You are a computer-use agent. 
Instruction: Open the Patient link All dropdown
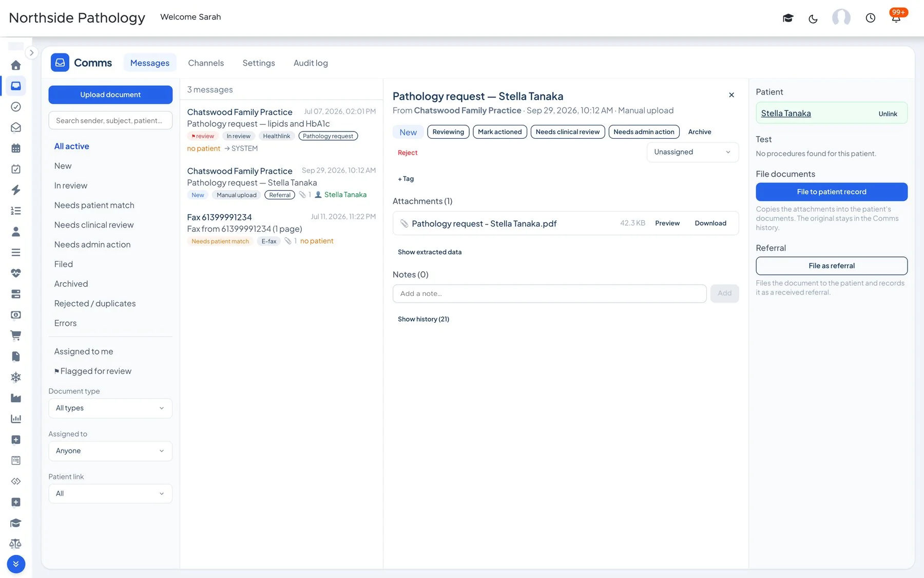110,493
